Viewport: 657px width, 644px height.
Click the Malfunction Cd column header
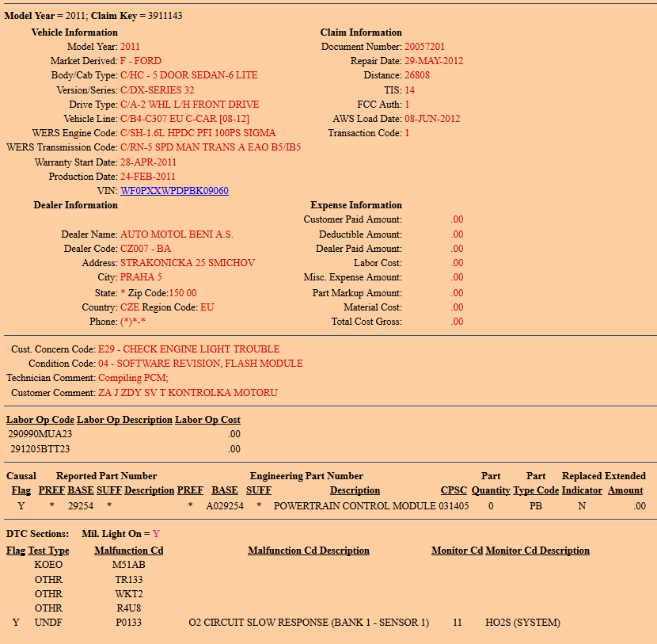(x=128, y=551)
